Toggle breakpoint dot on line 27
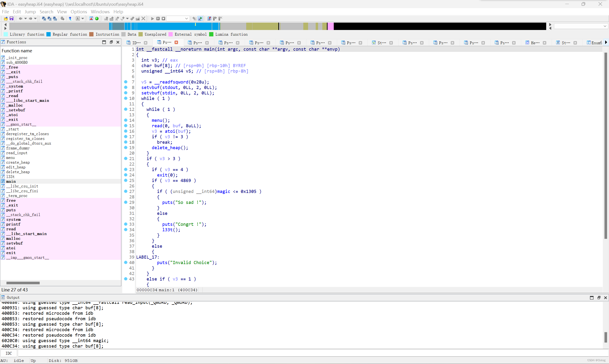The height and width of the screenshot is (364, 609). click(x=126, y=191)
